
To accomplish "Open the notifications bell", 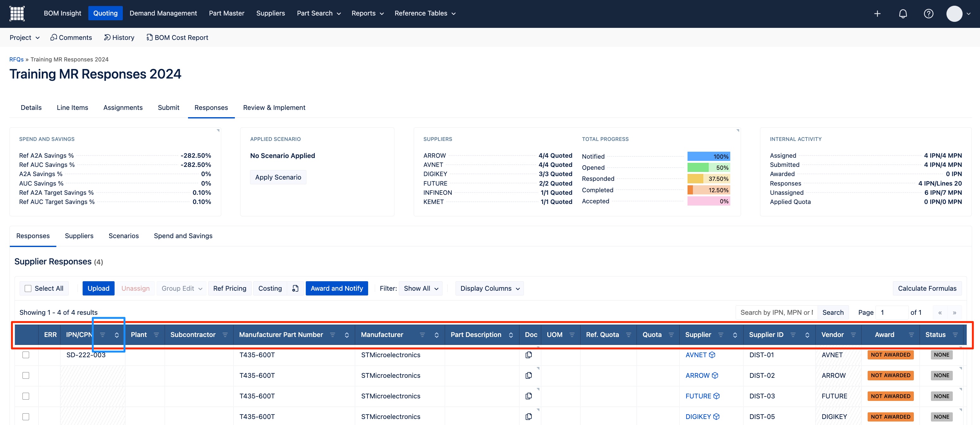I will click(x=903, y=13).
